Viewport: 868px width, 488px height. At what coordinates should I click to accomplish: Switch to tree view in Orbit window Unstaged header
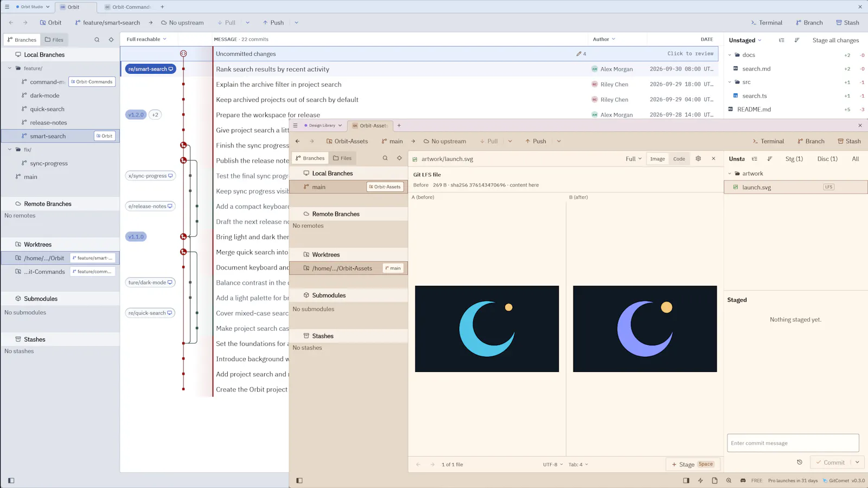point(782,40)
